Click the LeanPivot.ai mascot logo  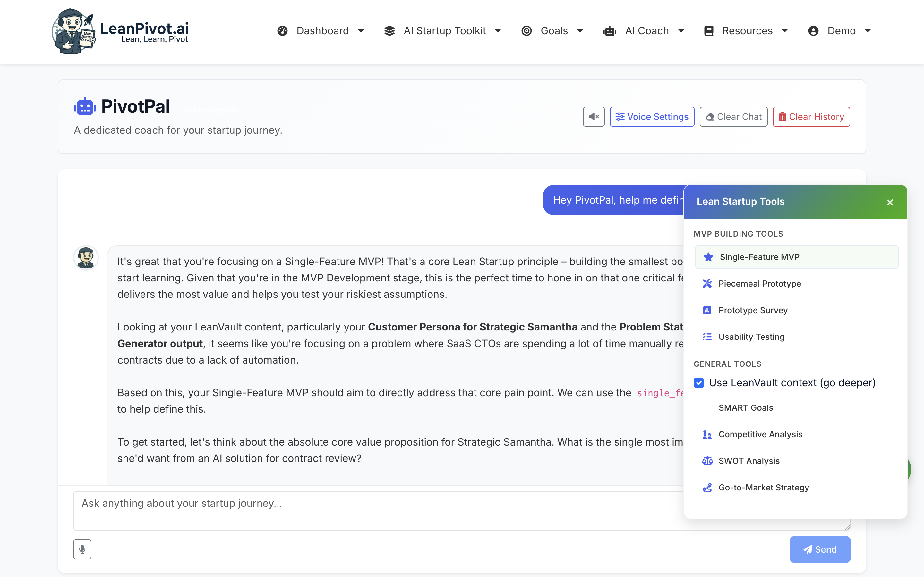pyautogui.click(x=74, y=31)
